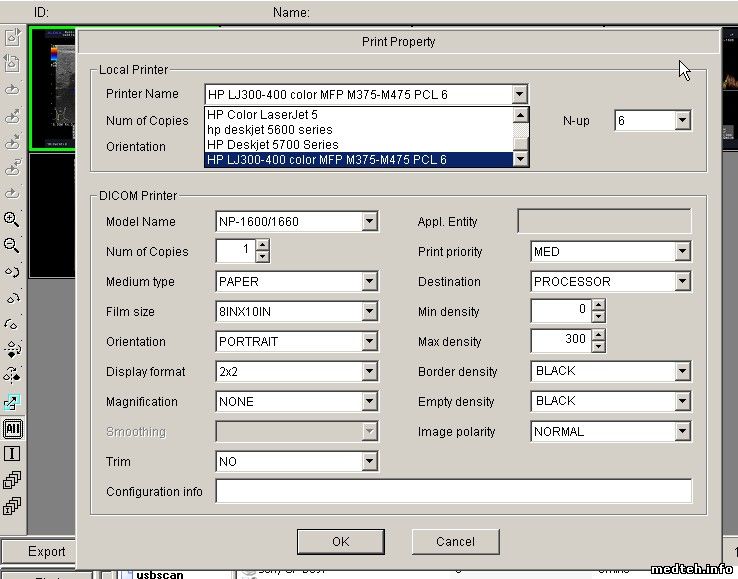Click the vertical flip arrows icon
Screen dimensions: 738x579
coord(13,349)
